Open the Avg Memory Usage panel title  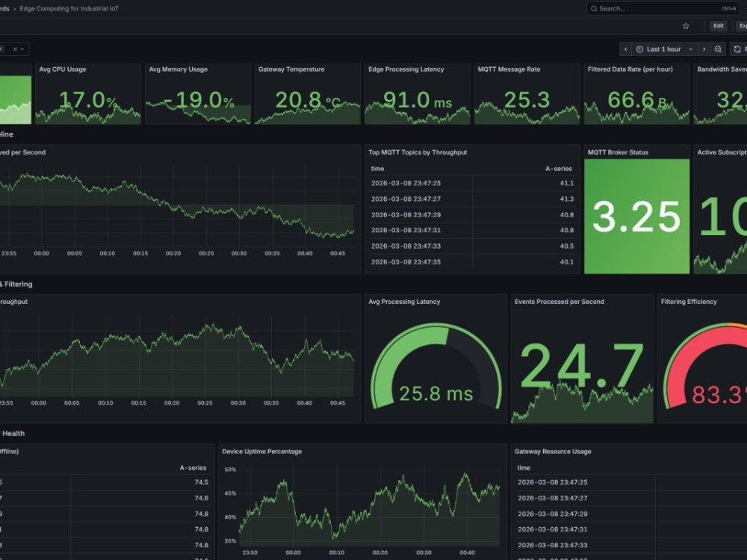point(179,69)
